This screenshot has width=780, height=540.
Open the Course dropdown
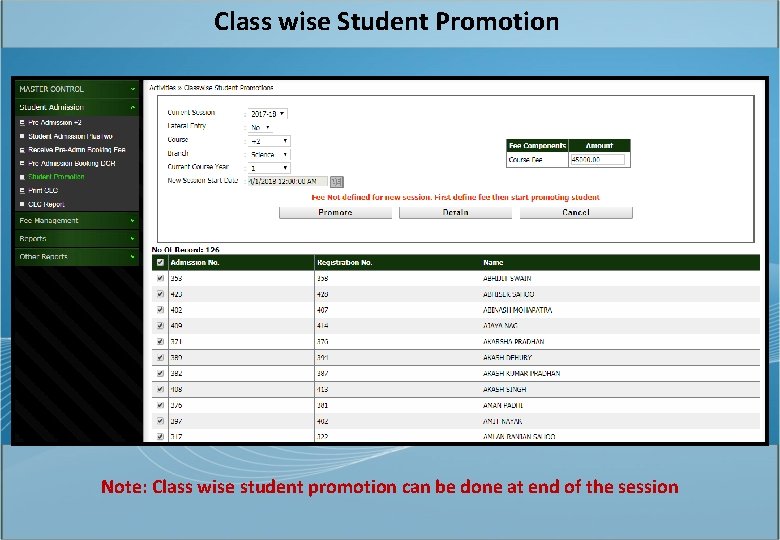(x=269, y=141)
